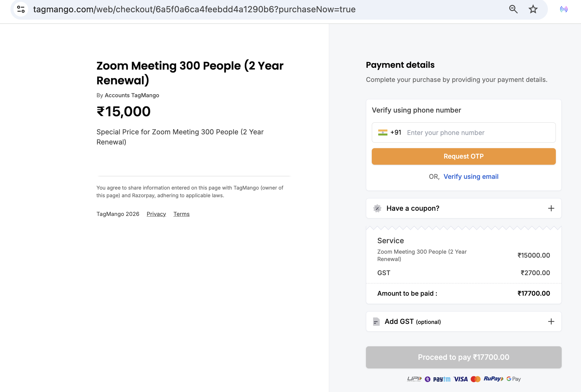Click the VISA payment logo
This screenshot has width=581, height=392.
[460, 379]
